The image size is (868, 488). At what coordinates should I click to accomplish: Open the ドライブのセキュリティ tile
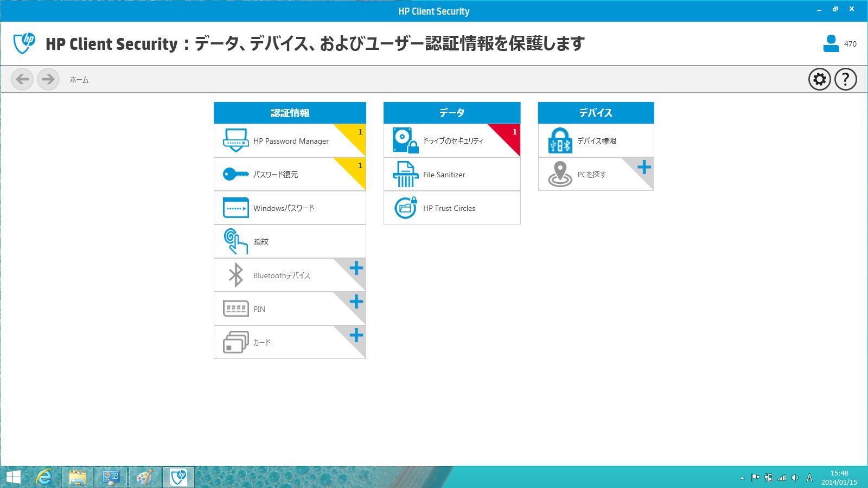coord(452,140)
